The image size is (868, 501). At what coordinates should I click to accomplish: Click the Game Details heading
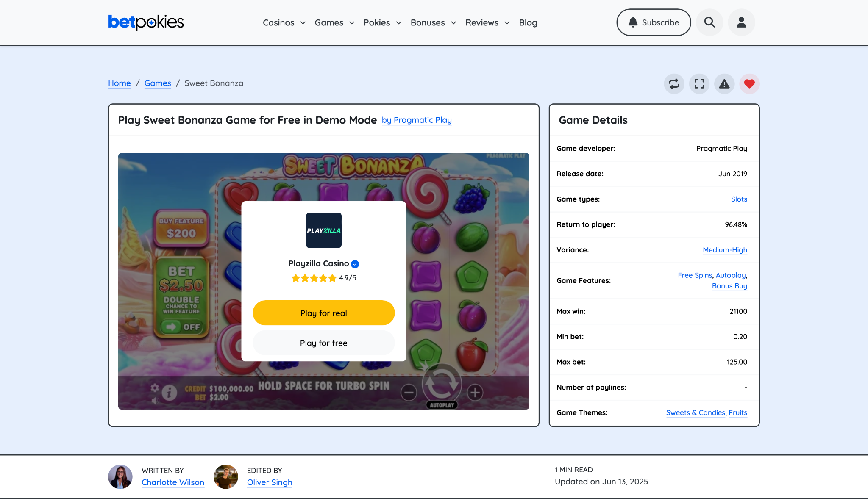coord(593,120)
